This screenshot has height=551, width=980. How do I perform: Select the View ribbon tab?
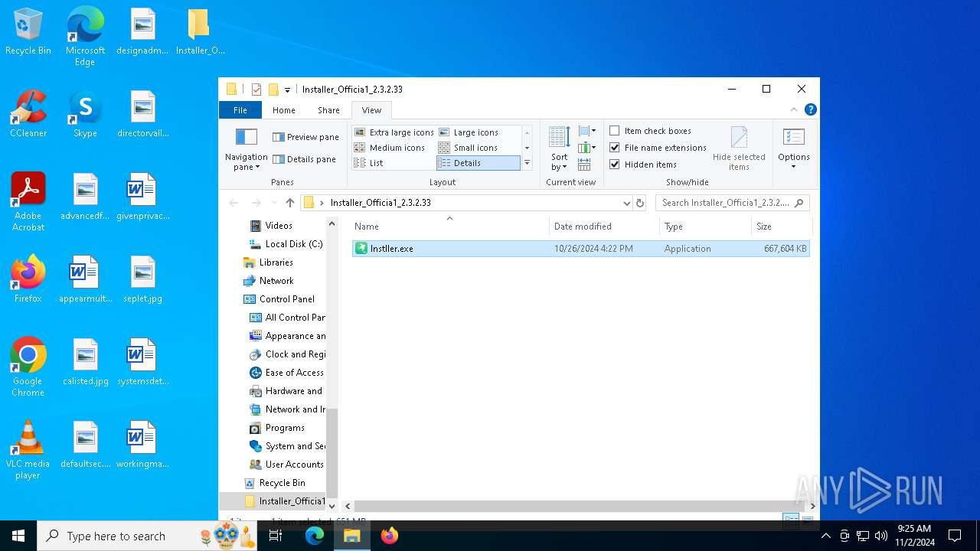point(371,110)
